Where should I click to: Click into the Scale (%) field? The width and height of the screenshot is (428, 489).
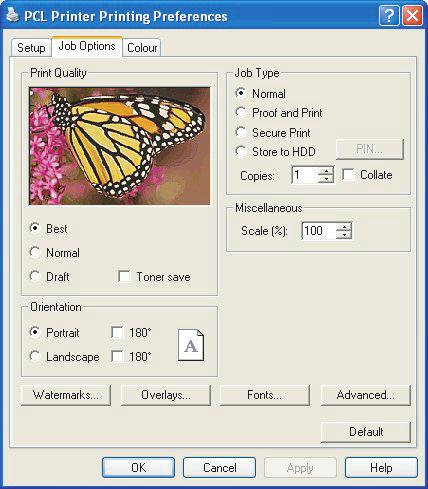[x=319, y=231]
